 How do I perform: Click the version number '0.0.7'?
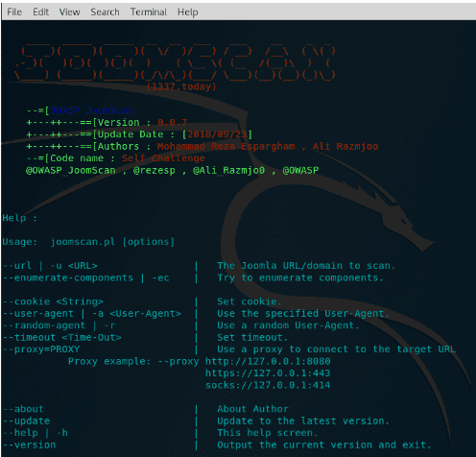(x=173, y=123)
